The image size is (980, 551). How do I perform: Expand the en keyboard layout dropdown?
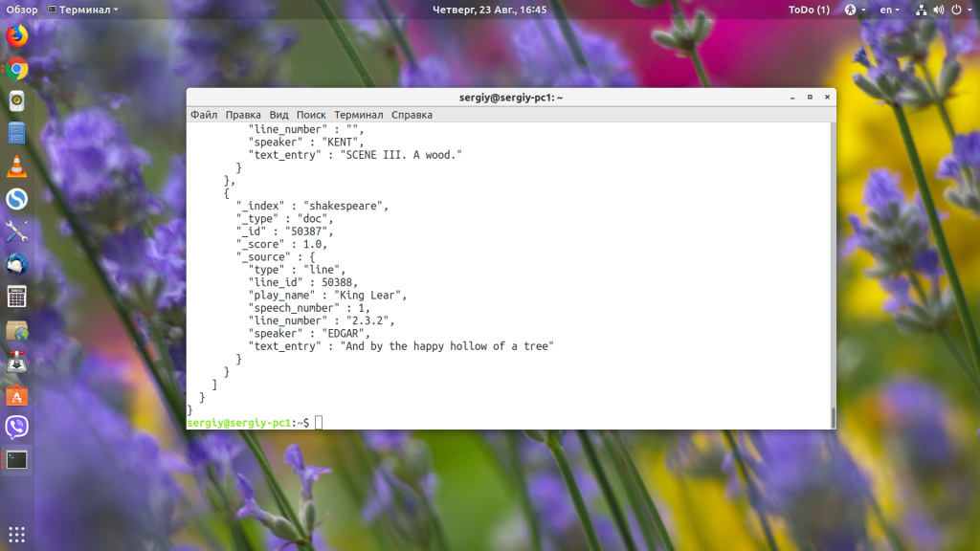pos(889,10)
